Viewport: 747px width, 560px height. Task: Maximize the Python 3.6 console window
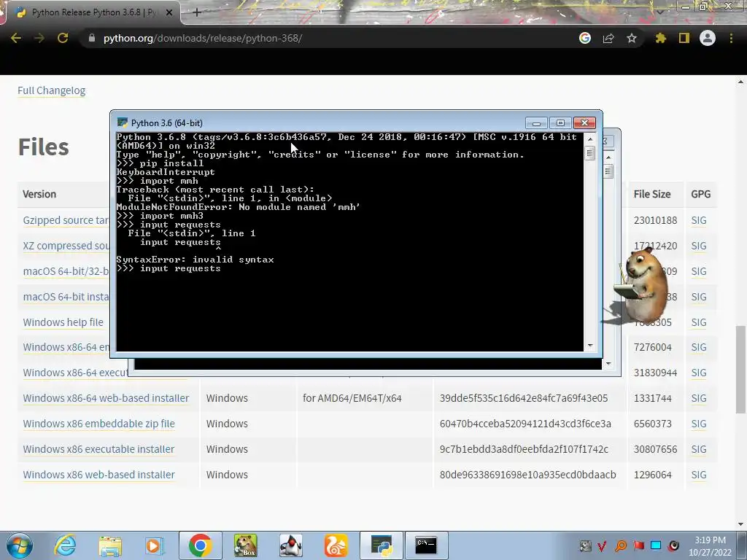(x=560, y=122)
